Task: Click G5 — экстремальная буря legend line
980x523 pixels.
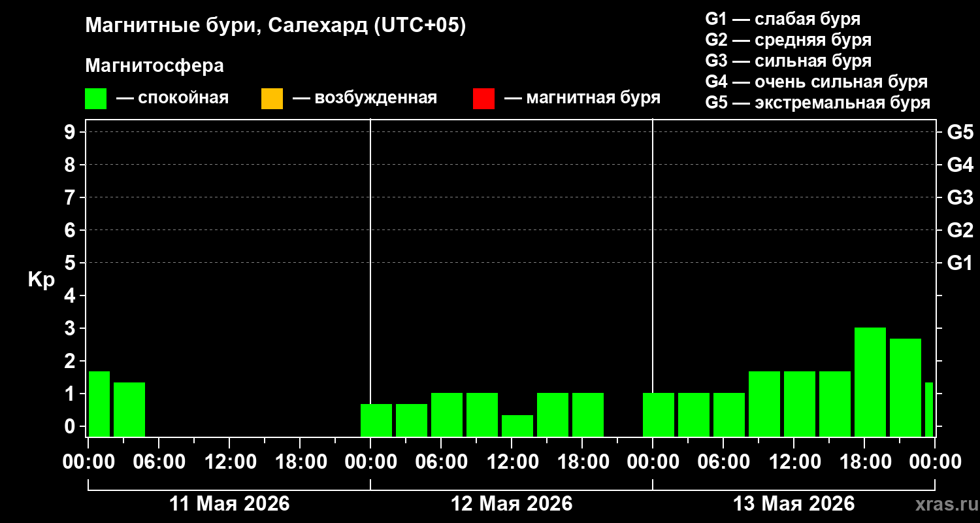Action: (817, 103)
